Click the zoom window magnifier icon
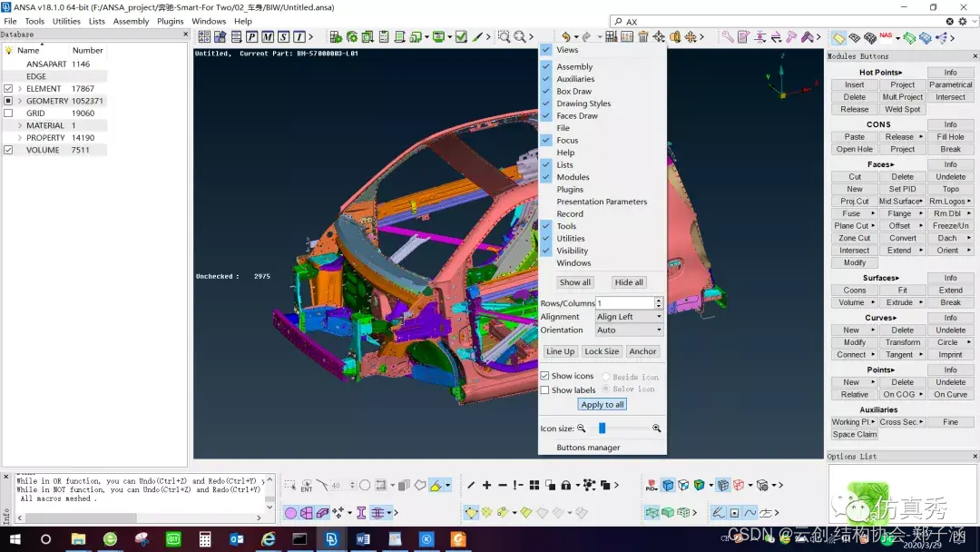The image size is (980, 552). [504, 37]
